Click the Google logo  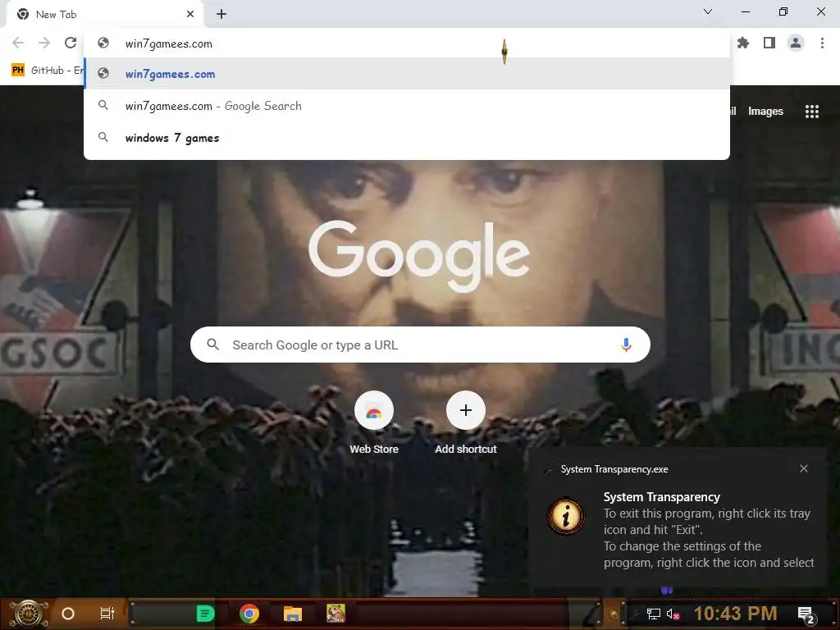point(419,256)
